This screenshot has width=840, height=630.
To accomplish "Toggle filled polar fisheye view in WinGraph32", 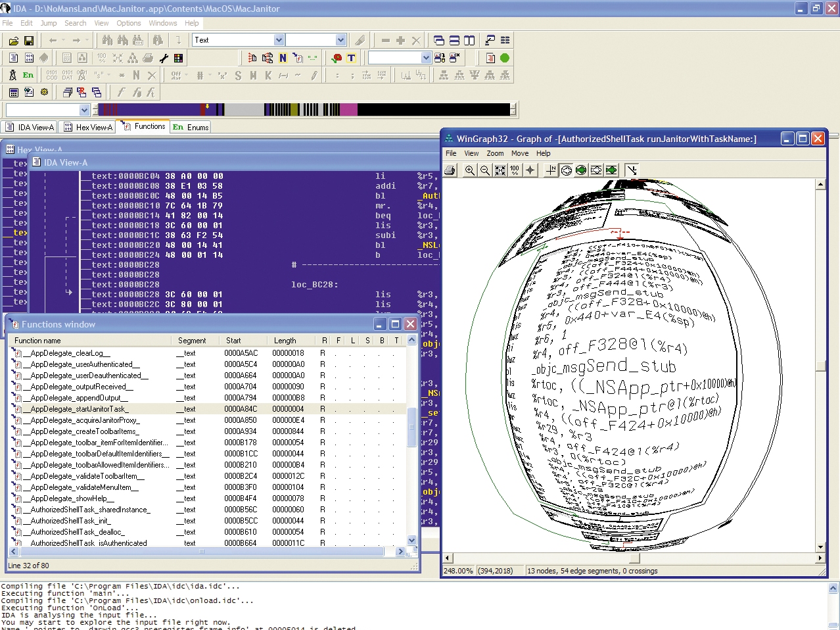I will [581, 170].
